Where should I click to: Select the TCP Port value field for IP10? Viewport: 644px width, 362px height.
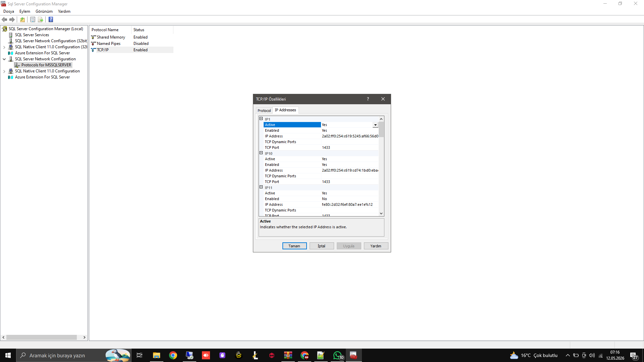350,182
